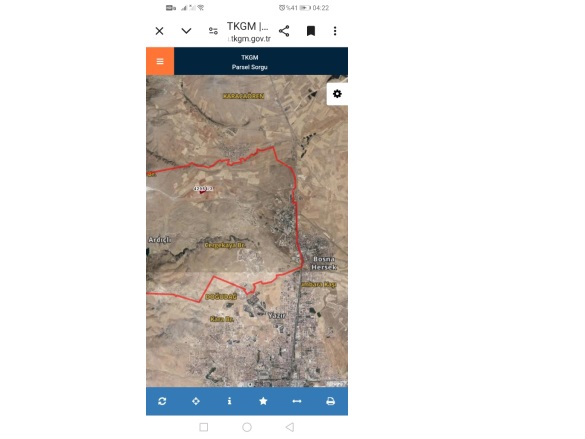This screenshot has height=439, width=585.
Task: Tap the TKGM Parsel Sorgu header
Action: [250, 62]
